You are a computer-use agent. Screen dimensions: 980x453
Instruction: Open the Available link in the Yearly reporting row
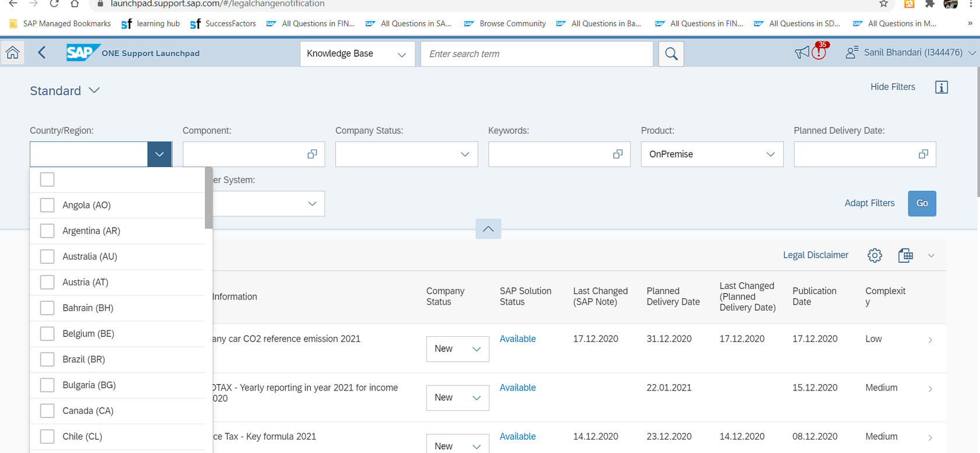pyautogui.click(x=517, y=388)
